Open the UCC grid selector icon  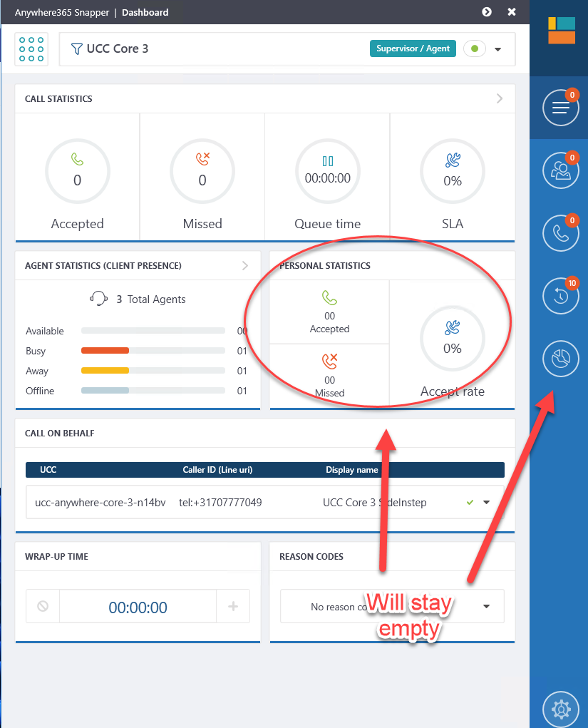click(x=31, y=49)
